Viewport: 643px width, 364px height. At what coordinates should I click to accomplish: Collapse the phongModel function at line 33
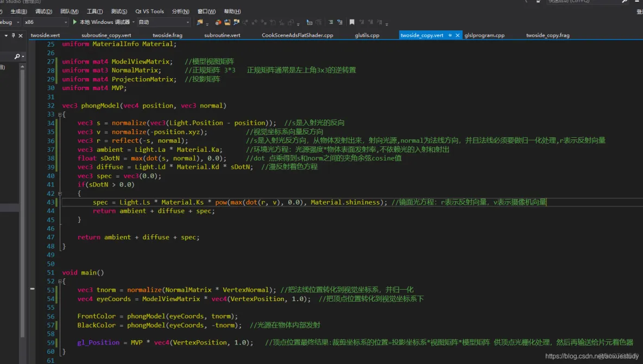(x=60, y=114)
